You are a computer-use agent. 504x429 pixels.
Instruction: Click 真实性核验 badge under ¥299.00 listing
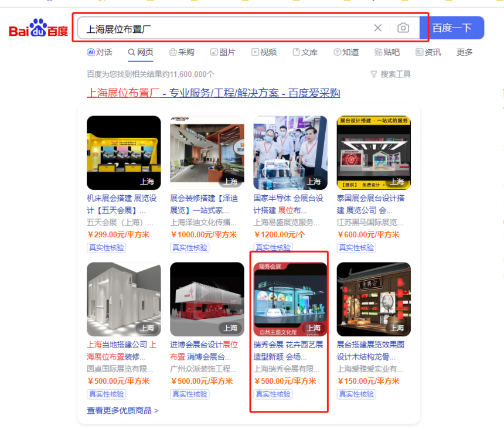(x=107, y=248)
